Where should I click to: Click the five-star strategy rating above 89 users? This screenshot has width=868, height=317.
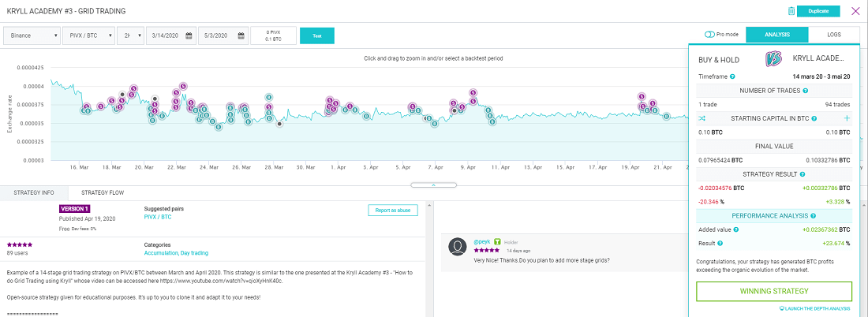(x=20, y=244)
